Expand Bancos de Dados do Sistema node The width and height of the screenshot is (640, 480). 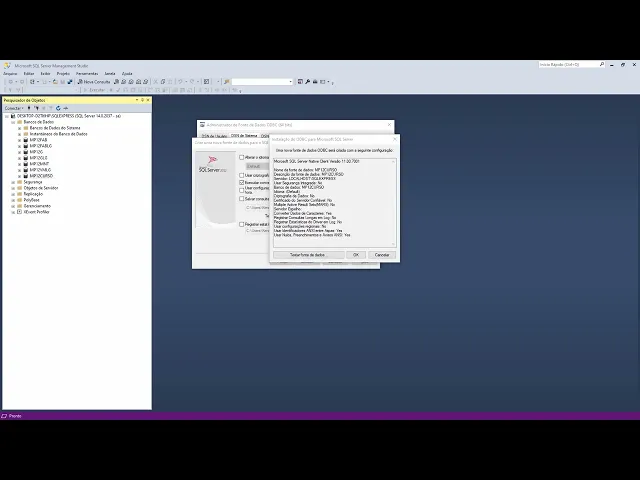click(19, 128)
